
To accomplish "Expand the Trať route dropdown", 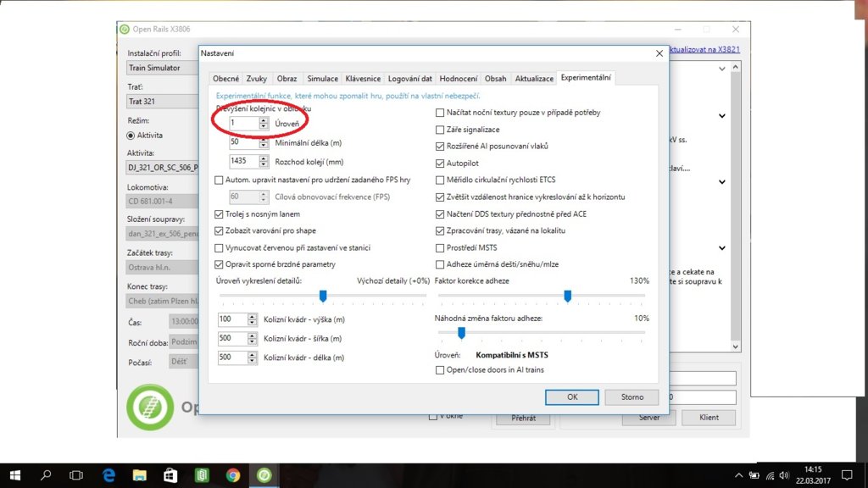I will (x=161, y=102).
